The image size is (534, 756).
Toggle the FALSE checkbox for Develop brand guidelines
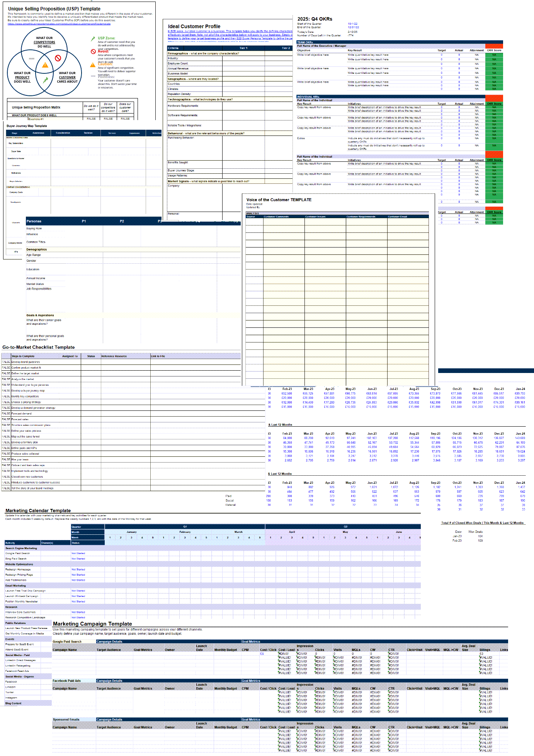(6, 362)
